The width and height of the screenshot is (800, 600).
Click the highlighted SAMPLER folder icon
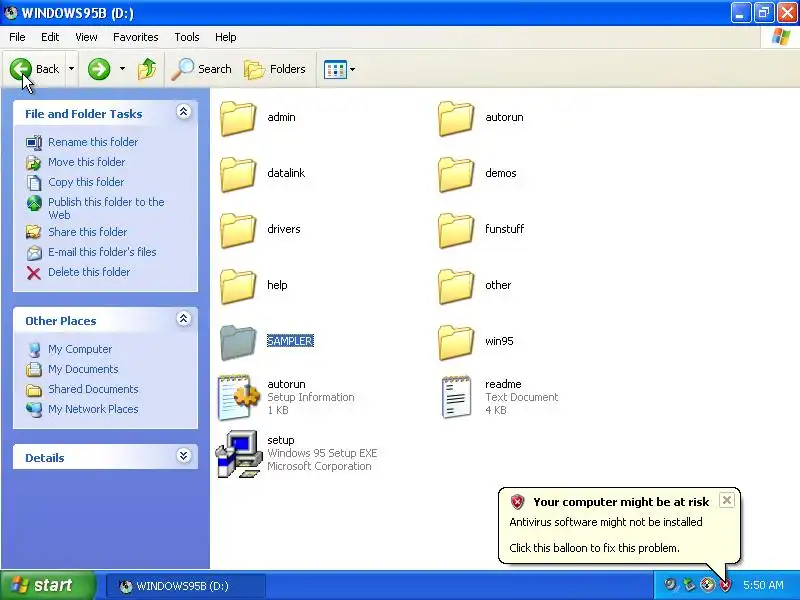click(238, 343)
